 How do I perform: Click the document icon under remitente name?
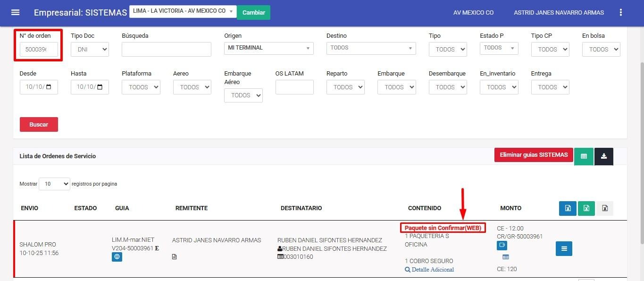[175, 257]
